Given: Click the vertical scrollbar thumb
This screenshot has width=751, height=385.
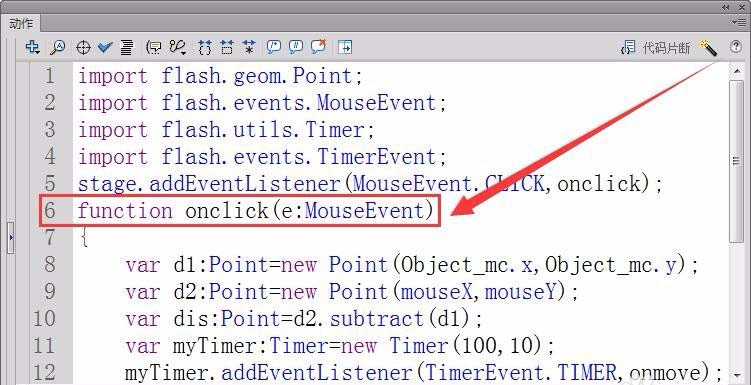Looking at the screenshot, I should 736,161.
